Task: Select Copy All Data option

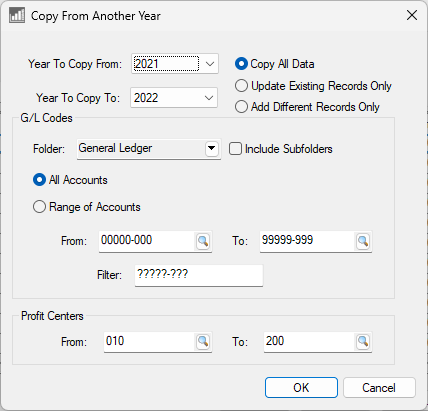Action: 275,64
